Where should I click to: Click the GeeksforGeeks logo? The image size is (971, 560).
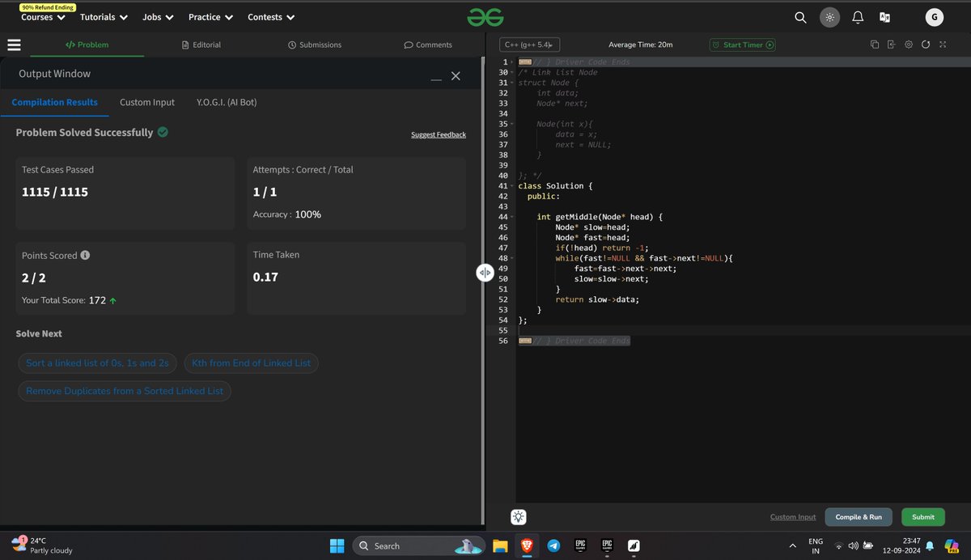click(x=485, y=17)
